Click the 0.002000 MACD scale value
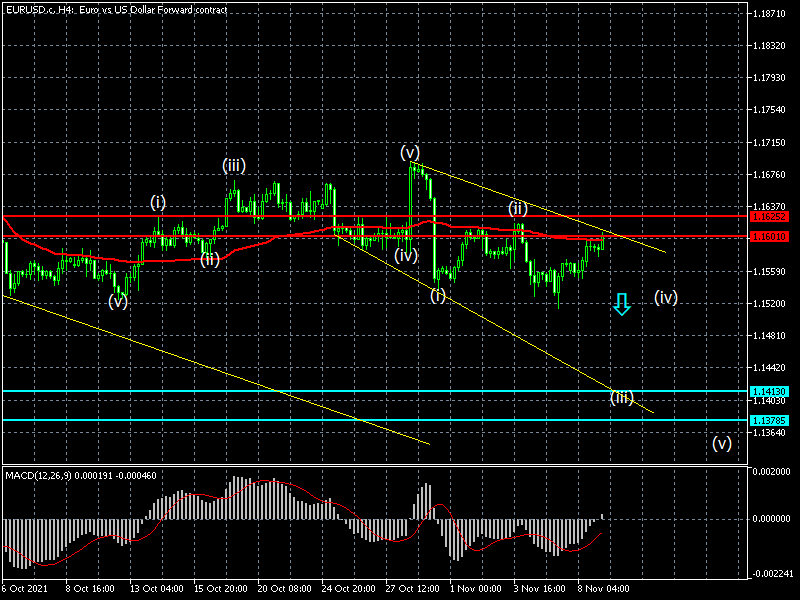This screenshot has height=600, width=800. tap(772, 470)
